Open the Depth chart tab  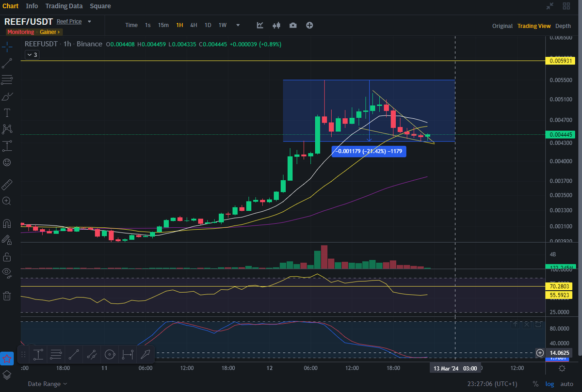coord(563,26)
